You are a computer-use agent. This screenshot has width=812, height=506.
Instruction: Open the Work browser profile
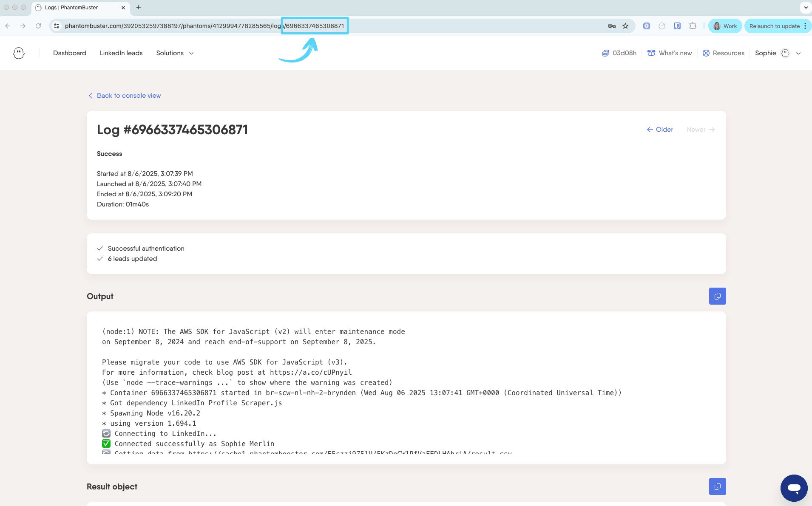(x=725, y=26)
